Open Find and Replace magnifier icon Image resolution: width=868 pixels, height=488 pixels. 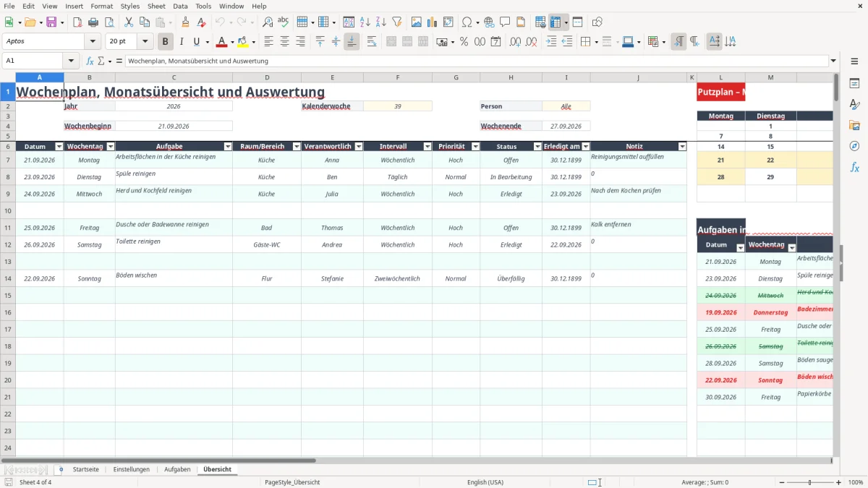point(268,22)
